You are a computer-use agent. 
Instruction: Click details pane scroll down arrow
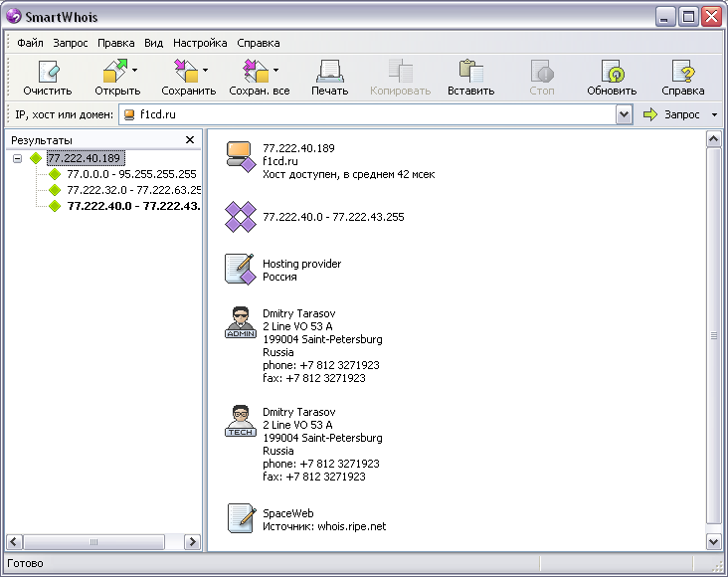(x=714, y=541)
